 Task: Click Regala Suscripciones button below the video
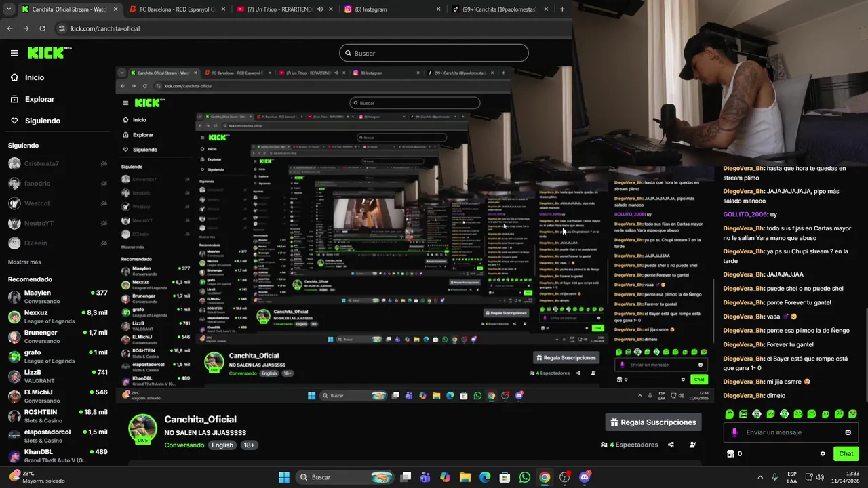coord(653,422)
